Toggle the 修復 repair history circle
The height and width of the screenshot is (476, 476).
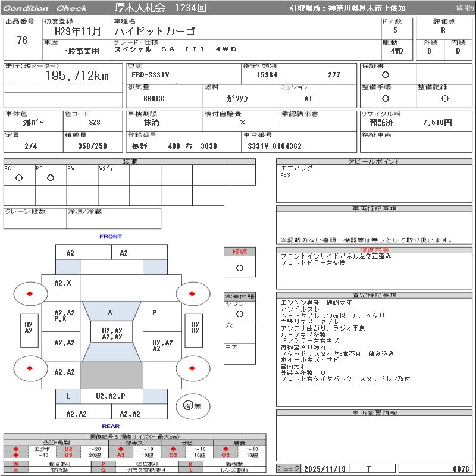[239, 268]
